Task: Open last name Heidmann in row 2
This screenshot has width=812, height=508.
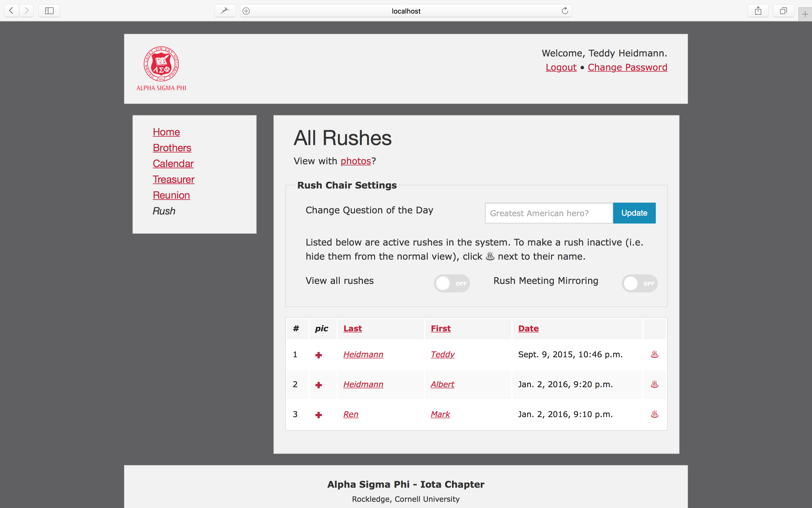Action: point(363,384)
